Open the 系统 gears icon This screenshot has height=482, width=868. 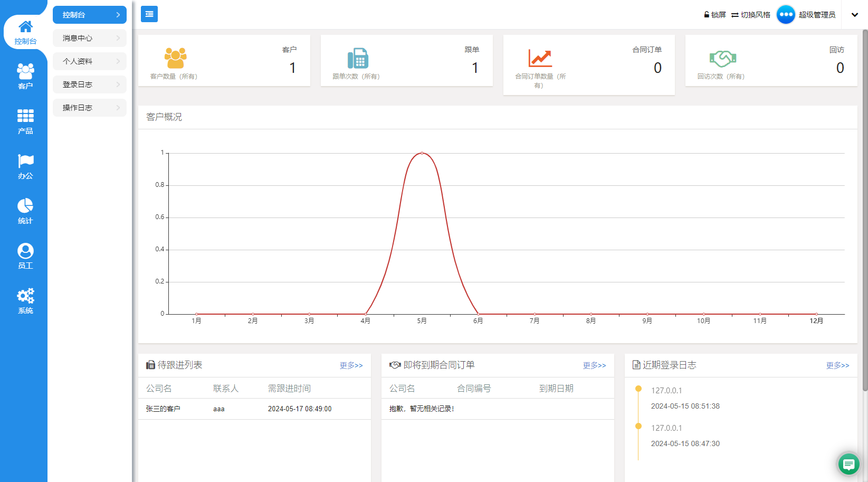tap(25, 301)
